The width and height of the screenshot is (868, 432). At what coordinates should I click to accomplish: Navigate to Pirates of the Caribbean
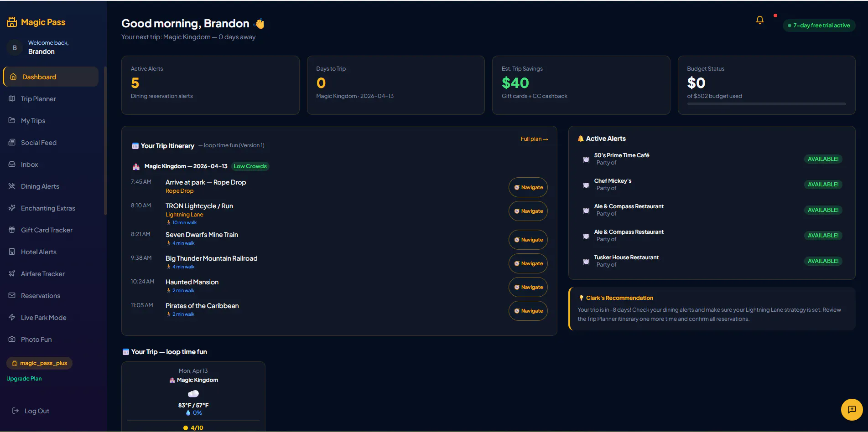click(x=528, y=311)
